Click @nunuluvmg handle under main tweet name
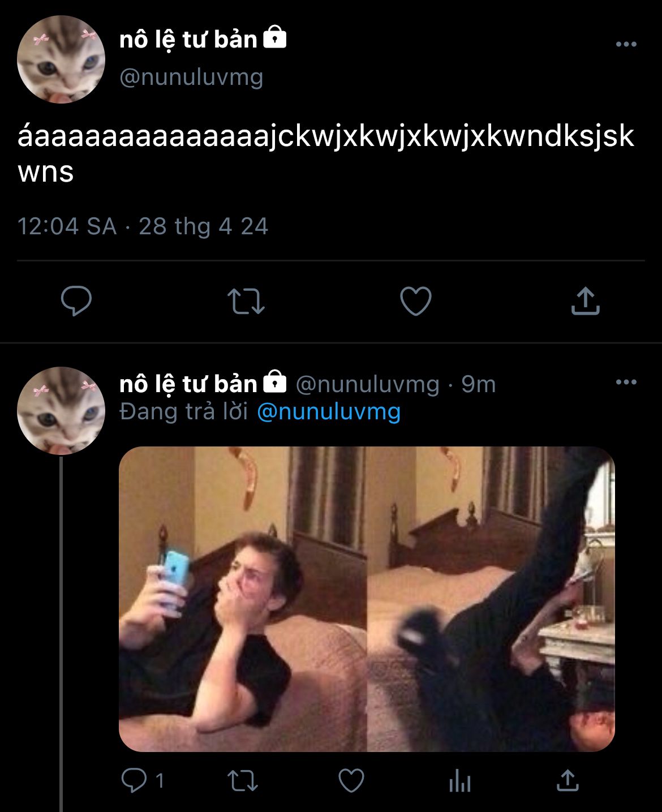662x812 pixels. (191, 77)
